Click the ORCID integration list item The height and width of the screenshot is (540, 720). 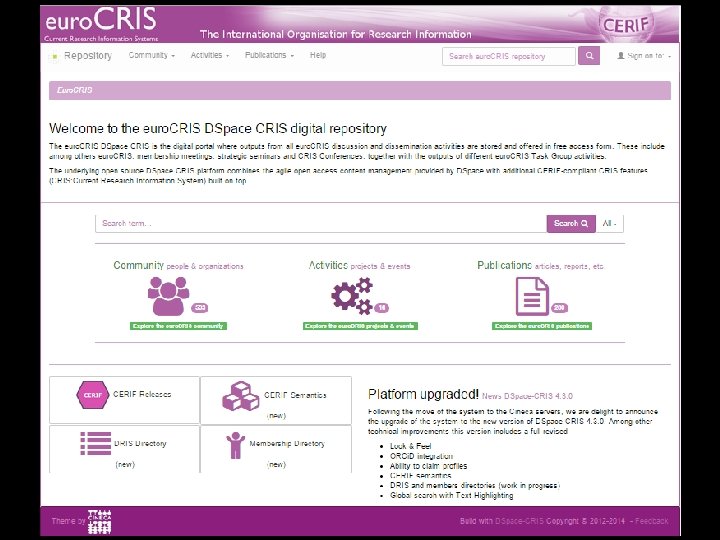pyautogui.click(x=421, y=456)
